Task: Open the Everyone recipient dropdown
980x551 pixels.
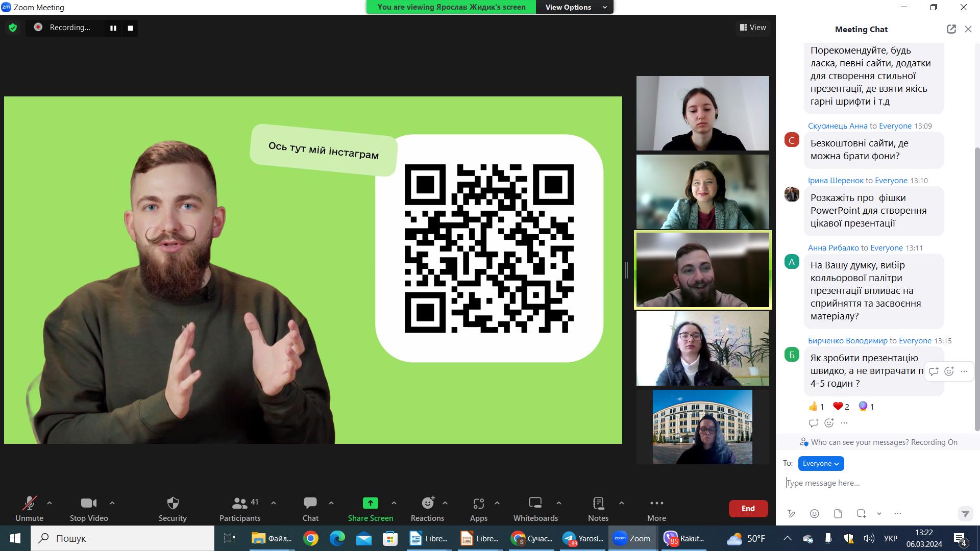Action: click(x=821, y=463)
